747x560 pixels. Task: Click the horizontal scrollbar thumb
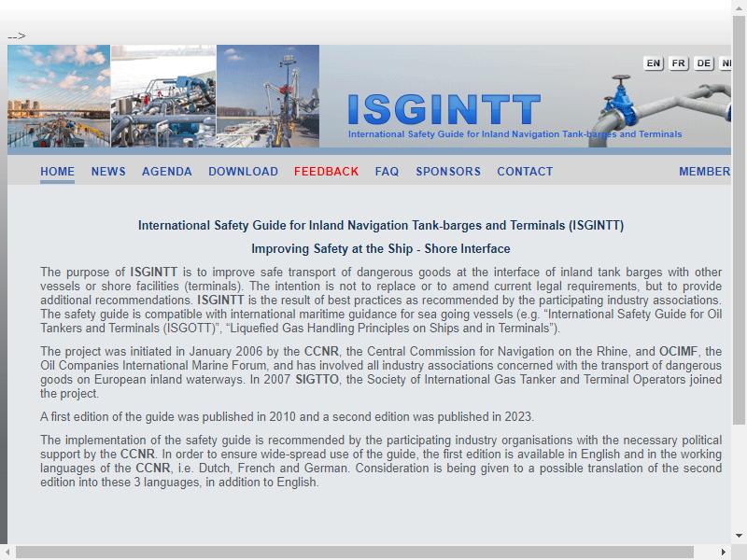(x=355, y=553)
